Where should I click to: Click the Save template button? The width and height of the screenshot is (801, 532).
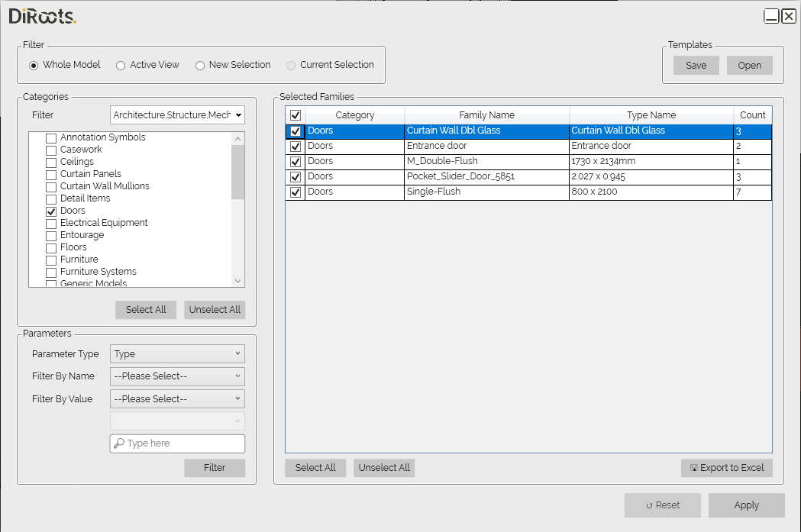tap(696, 65)
